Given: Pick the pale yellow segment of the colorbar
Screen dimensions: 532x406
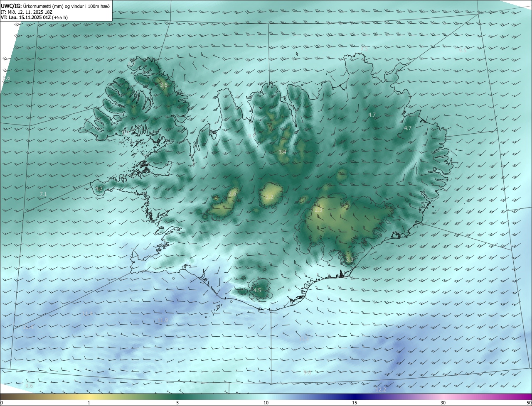Looking at the screenshot, I should [89, 397].
